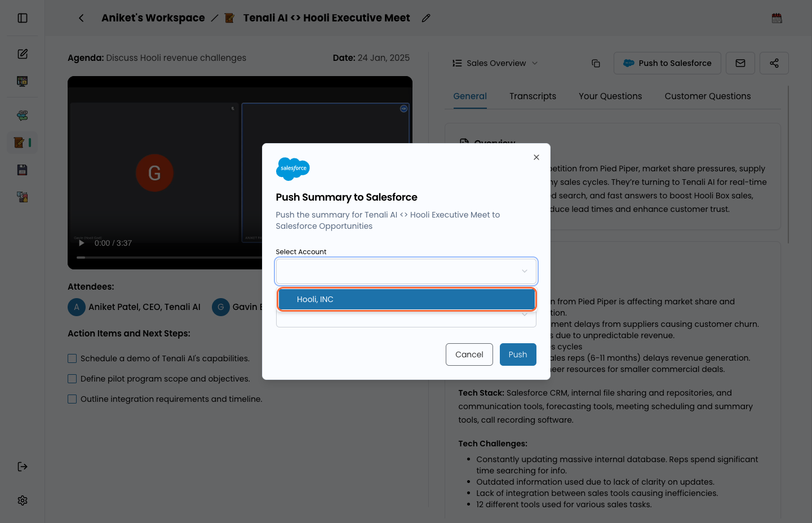Click 'Aniket Patel, CEO, Tenali AI' name
Screen dimensions: 812x523
click(144, 307)
